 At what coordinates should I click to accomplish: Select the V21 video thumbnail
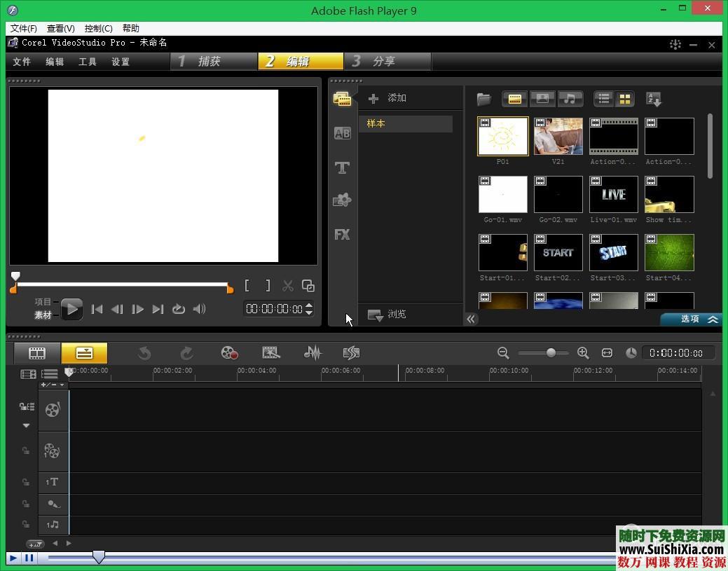pos(558,137)
